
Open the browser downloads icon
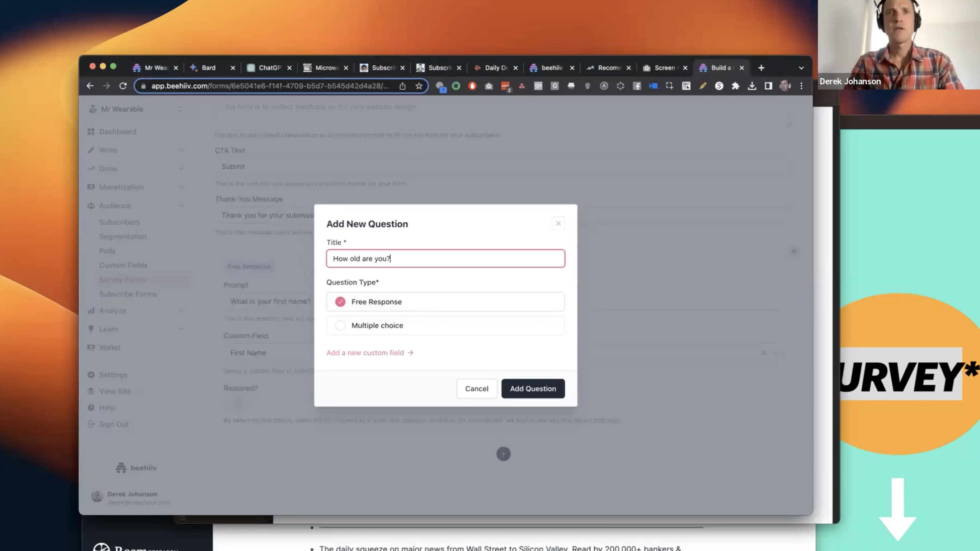coord(752,86)
